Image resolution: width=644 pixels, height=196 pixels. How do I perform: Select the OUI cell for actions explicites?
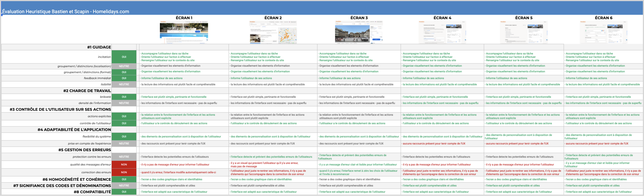click(x=124, y=116)
